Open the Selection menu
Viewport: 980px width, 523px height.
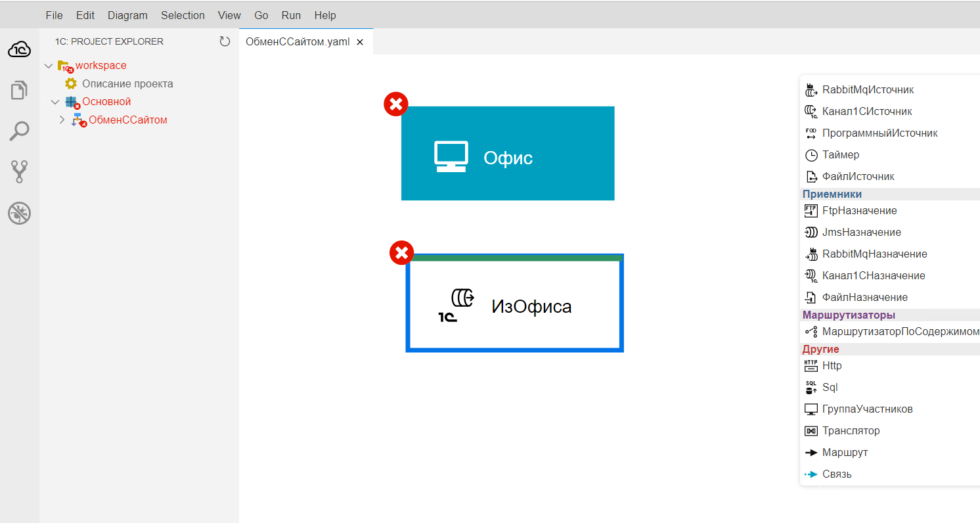[183, 15]
